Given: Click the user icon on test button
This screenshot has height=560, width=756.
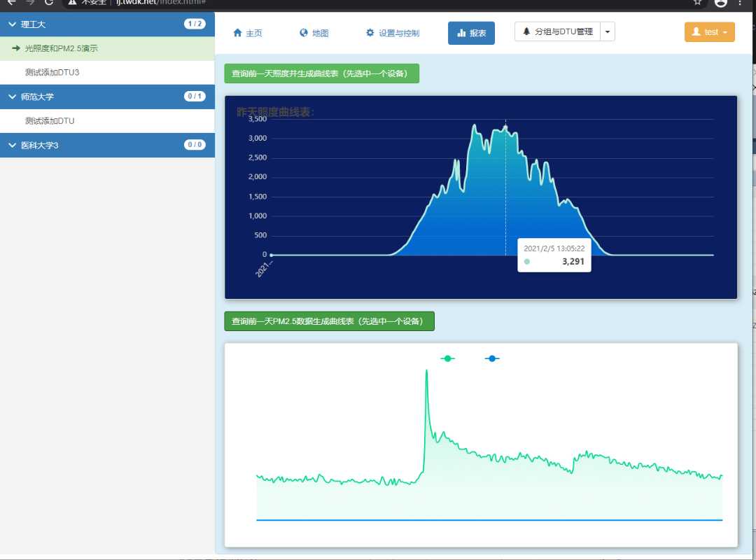Looking at the screenshot, I should click(696, 31).
